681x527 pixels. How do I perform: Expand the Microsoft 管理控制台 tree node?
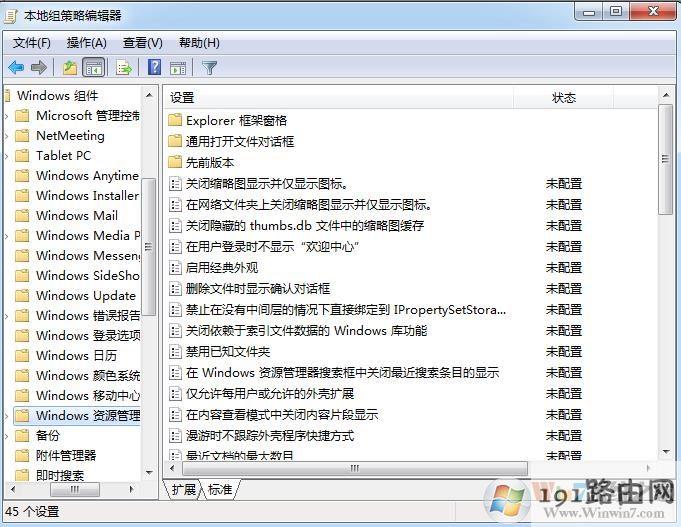coord(7,116)
